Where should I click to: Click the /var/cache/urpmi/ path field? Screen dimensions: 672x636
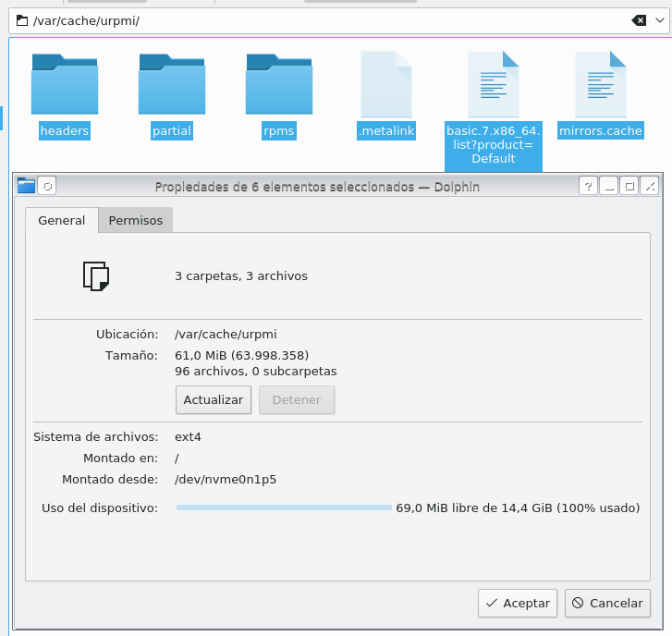point(338,20)
